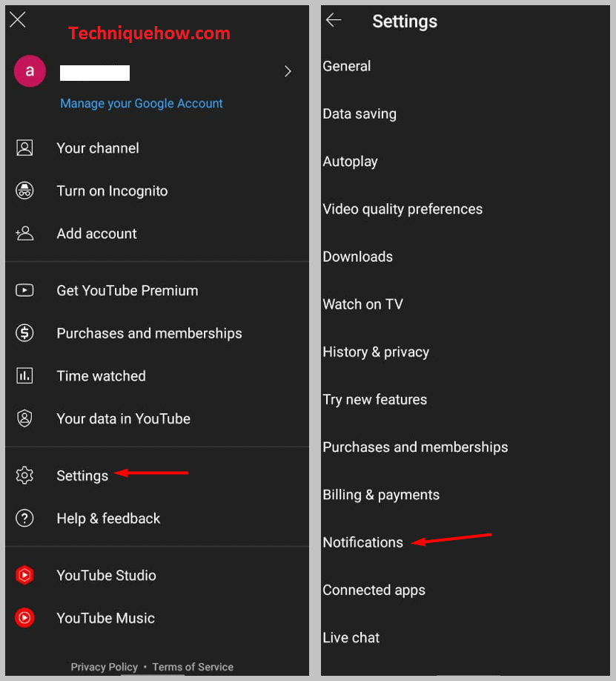Open History & privacy settings

pyautogui.click(x=376, y=352)
